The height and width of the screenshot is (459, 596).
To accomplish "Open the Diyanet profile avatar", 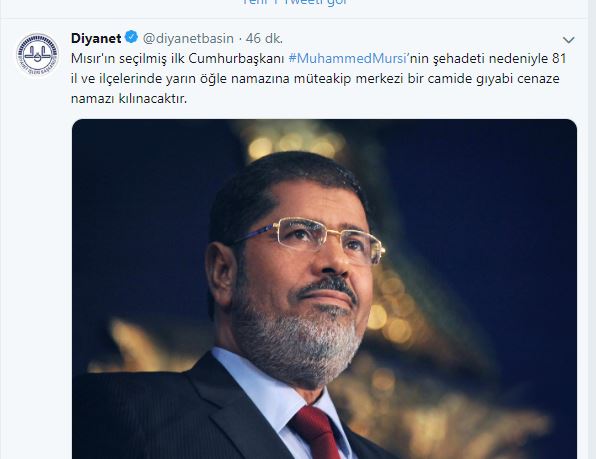I will click(37, 54).
